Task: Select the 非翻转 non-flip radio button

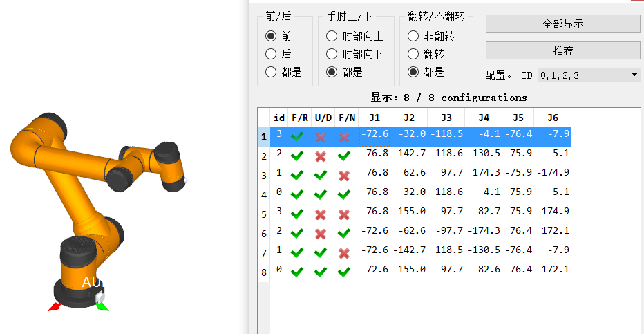Action: click(x=413, y=36)
